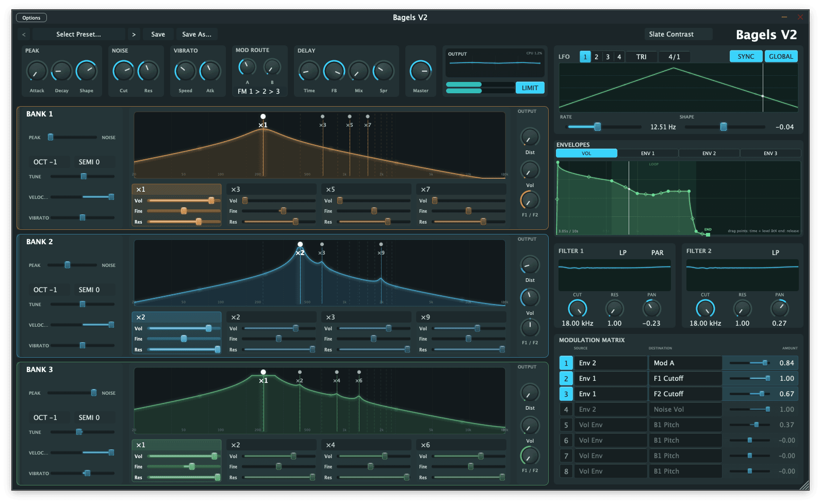
Task: Click the Peak Shape knob
Action: 86,71
